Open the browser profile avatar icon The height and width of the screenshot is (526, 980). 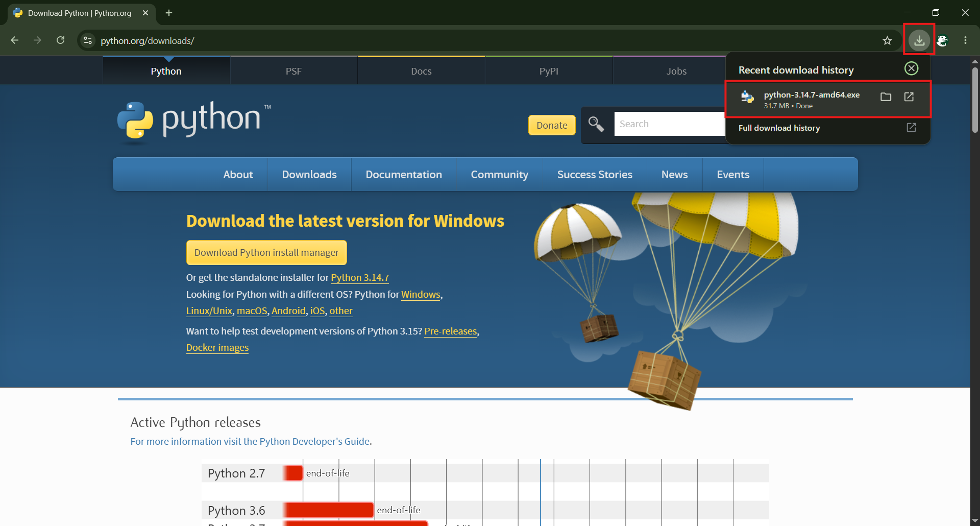coord(942,40)
